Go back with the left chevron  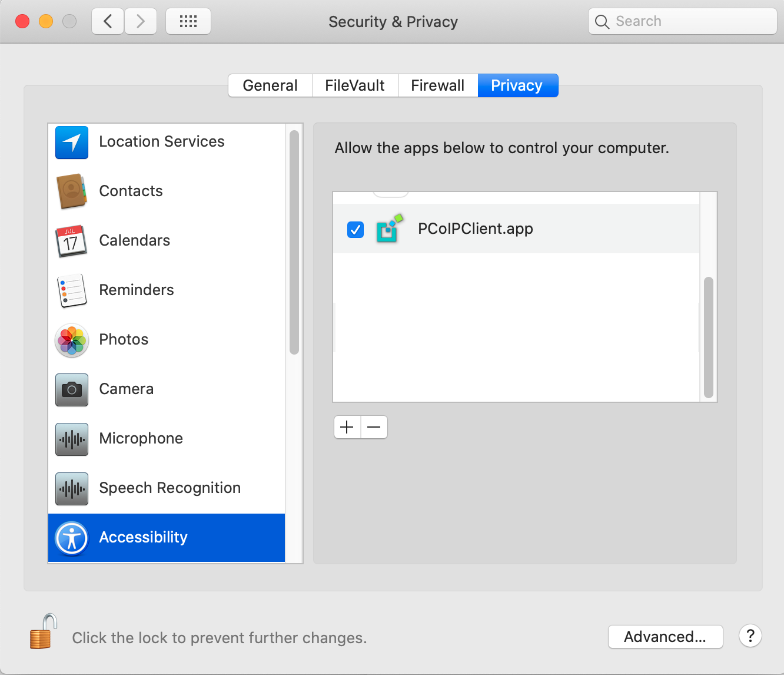108,22
